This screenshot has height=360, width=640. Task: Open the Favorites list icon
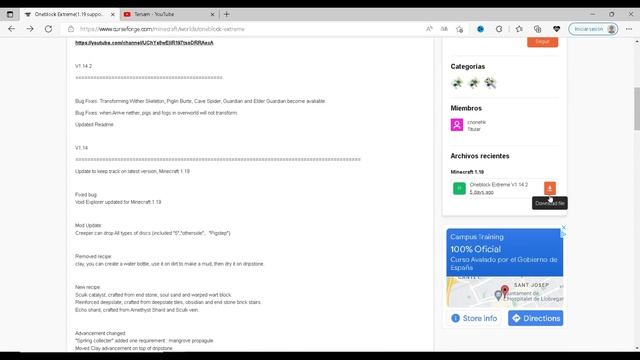pos(519,29)
